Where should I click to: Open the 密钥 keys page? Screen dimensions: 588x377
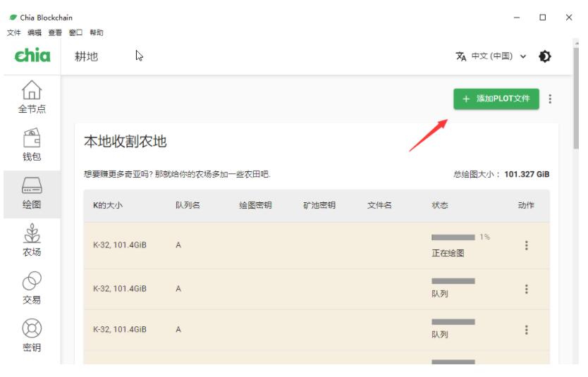[31, 336]
